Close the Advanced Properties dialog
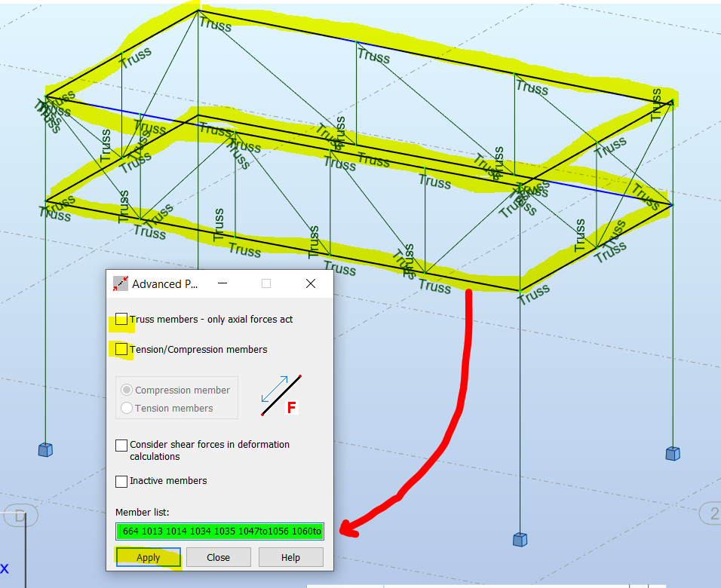This screenshot has width=721, height=588. click(x=218, y=557)
